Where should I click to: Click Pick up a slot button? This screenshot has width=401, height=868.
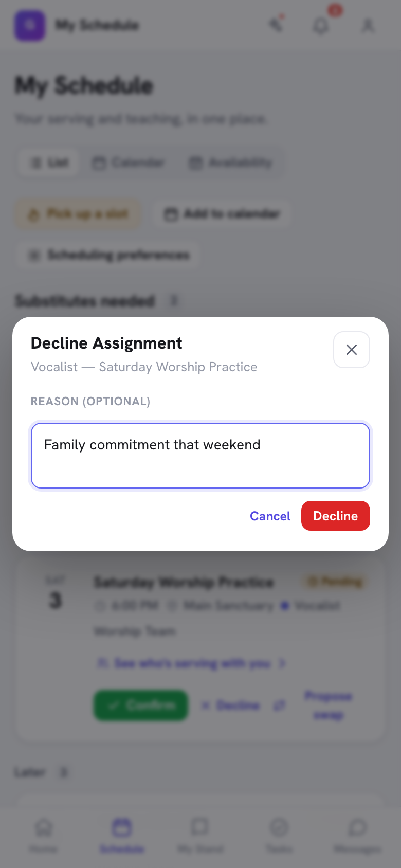click(78, 214)
